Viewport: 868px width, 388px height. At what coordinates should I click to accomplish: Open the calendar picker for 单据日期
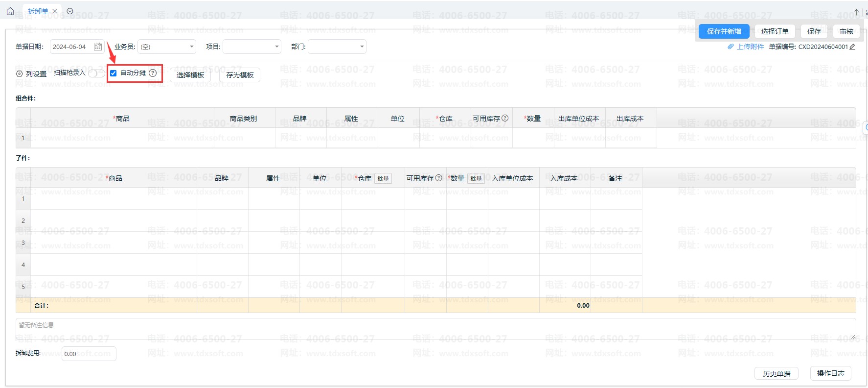[98, 47]
